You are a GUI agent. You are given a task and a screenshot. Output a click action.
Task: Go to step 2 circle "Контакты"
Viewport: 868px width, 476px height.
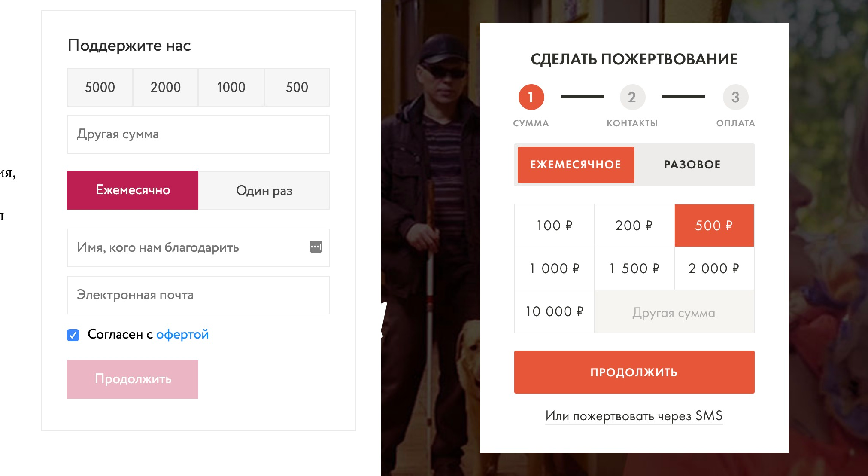pos(632,97)
